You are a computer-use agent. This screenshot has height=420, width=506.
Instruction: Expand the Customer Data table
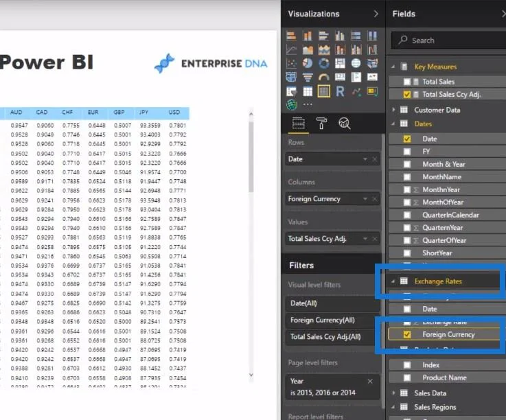[x=393, y=110]
